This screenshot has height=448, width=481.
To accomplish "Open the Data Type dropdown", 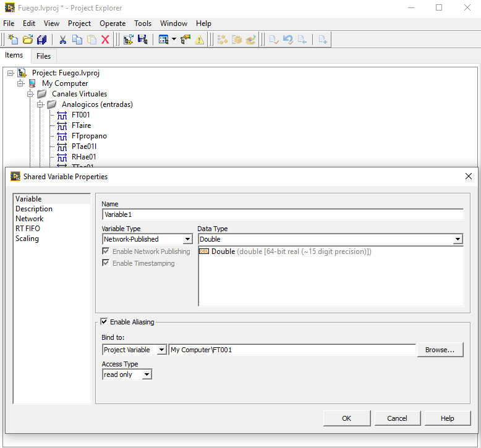I will [458, 239].
